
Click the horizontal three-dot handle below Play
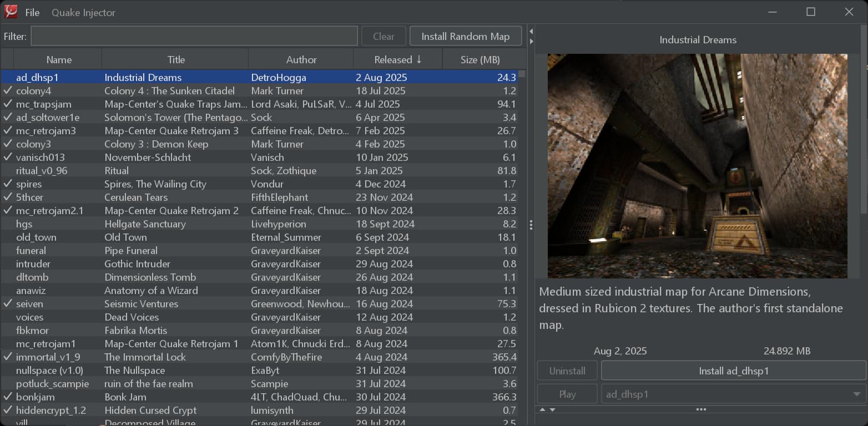[x=700, y=410]
